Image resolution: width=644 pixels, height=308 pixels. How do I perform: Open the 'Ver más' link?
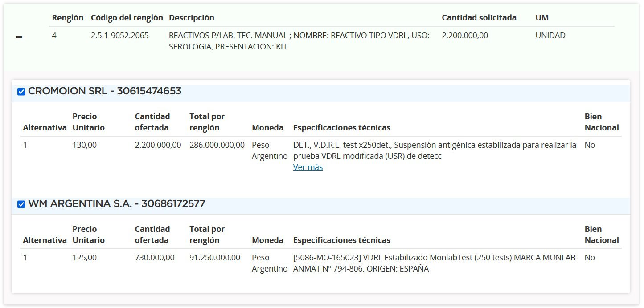point(308,167)
